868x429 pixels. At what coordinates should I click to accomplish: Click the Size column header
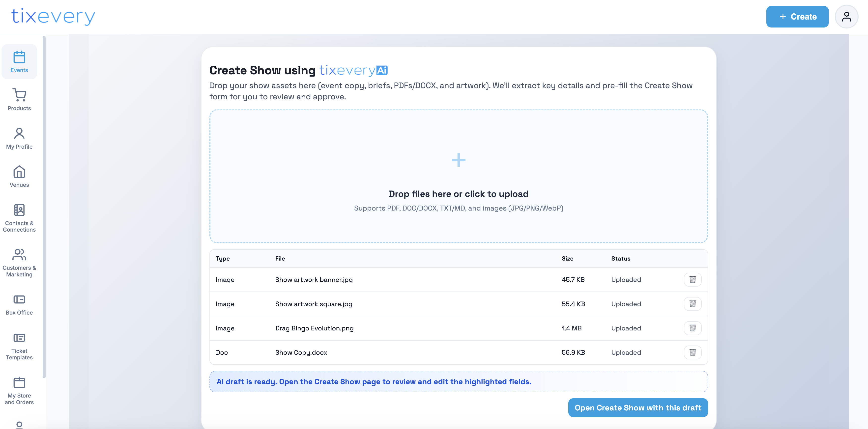[567, 259]
